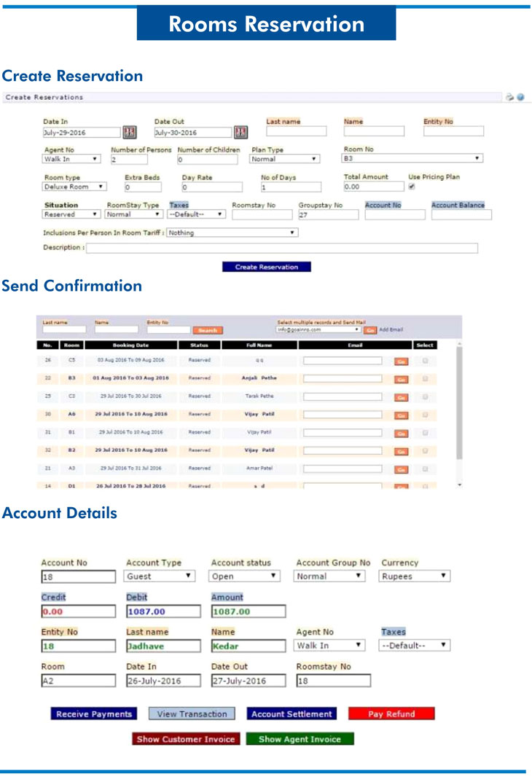Click Go button for Amar Patel row
532x779 pixels.
(402, 469)
